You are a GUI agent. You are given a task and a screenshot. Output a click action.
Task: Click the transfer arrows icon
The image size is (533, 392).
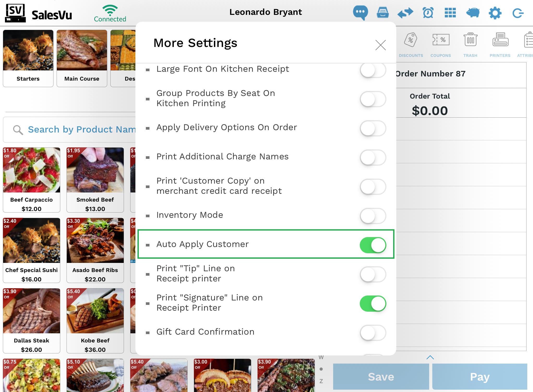click(x=405, y=13)
